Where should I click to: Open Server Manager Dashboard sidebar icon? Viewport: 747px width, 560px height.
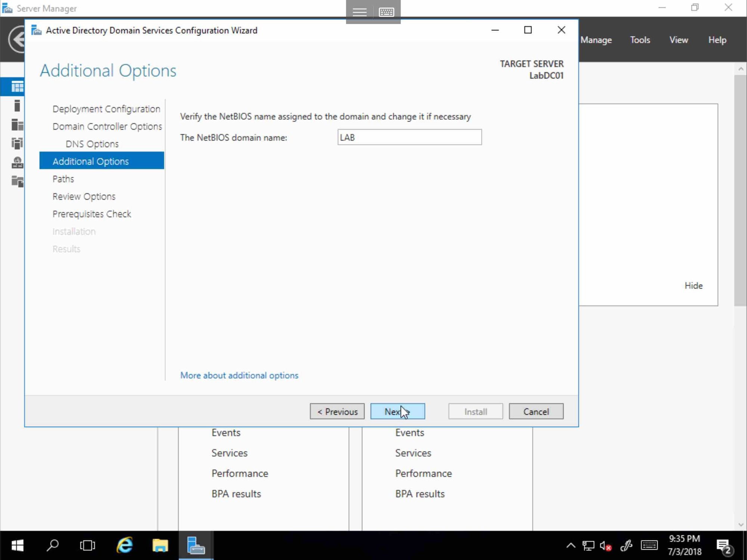coord(17,87)
